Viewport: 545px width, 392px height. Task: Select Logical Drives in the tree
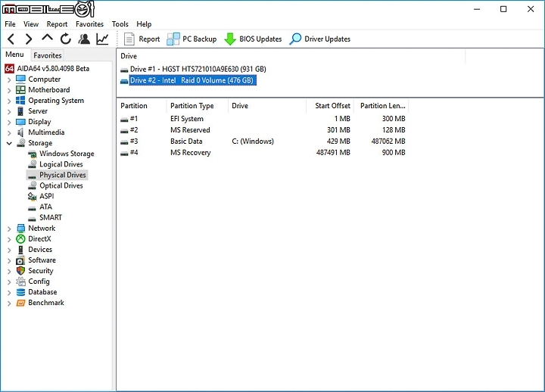click(x=61, y=164)
